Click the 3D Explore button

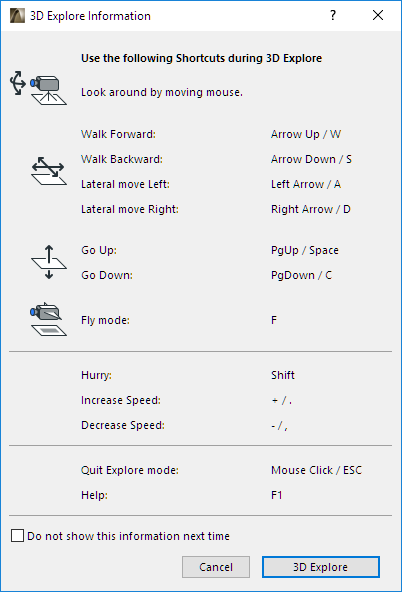[321, 567]
